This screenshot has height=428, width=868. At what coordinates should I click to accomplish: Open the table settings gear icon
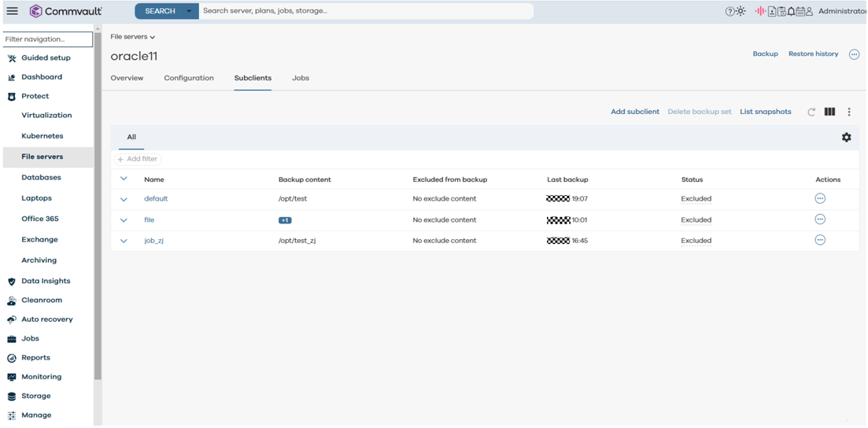coord(846,137)
